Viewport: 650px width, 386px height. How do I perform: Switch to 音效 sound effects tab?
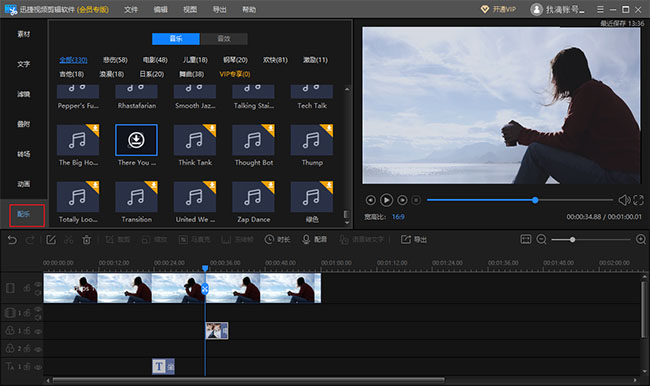224,39
